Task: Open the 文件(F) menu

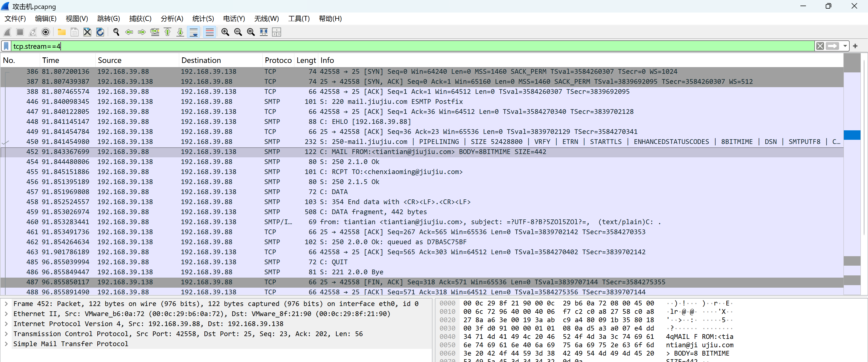Action: tap(15, 19)
